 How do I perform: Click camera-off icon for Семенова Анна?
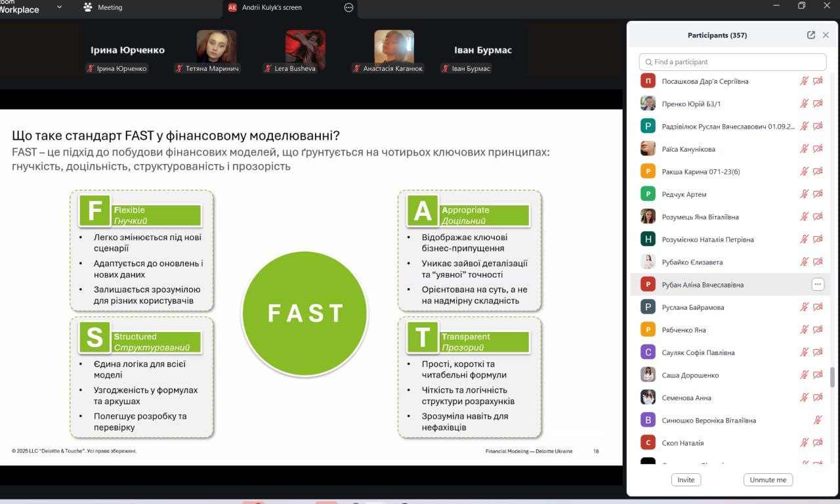click(818, 398)
